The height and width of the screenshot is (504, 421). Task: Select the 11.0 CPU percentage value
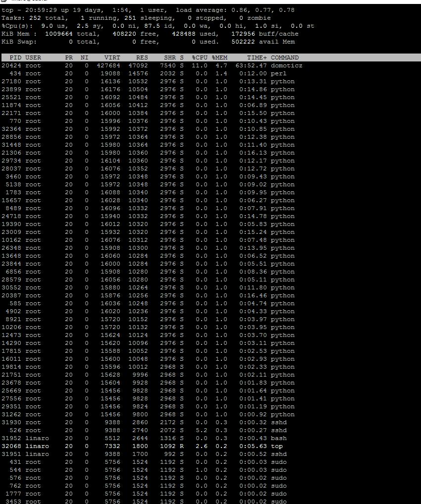[200, 65]
